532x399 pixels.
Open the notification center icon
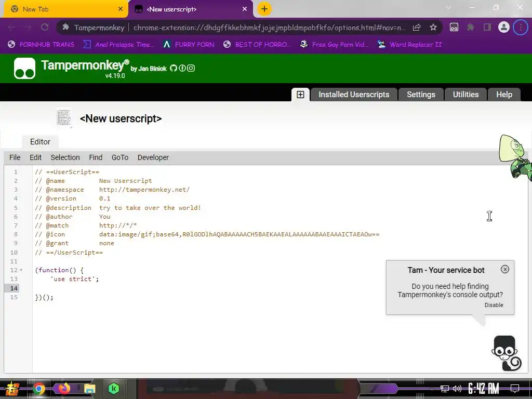pos(515,389)
